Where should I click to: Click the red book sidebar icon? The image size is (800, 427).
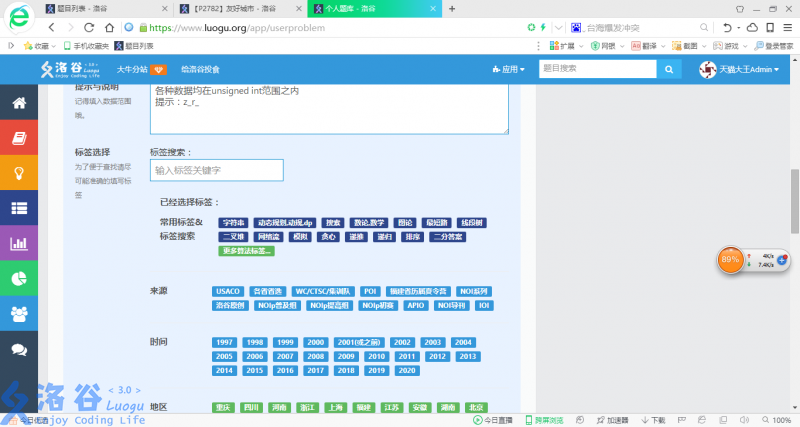[18, 138]
